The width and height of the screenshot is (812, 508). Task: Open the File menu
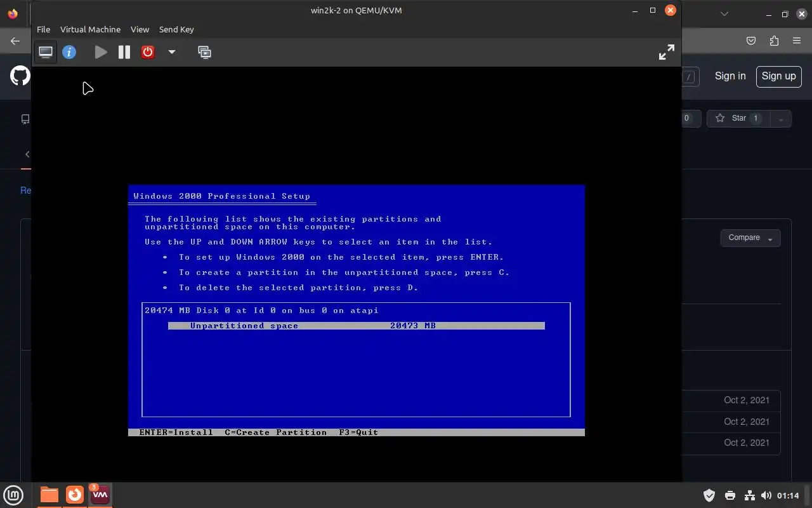tap(43, 29)
